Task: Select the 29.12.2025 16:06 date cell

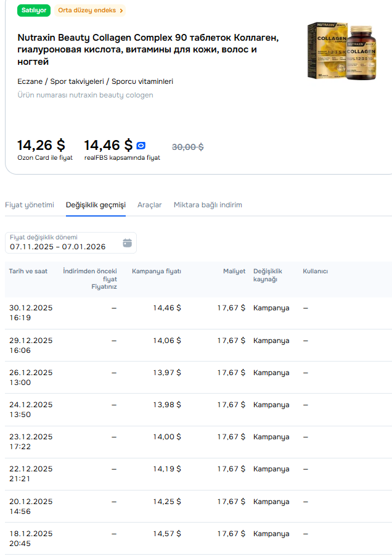Action: [x=31, y=346]
